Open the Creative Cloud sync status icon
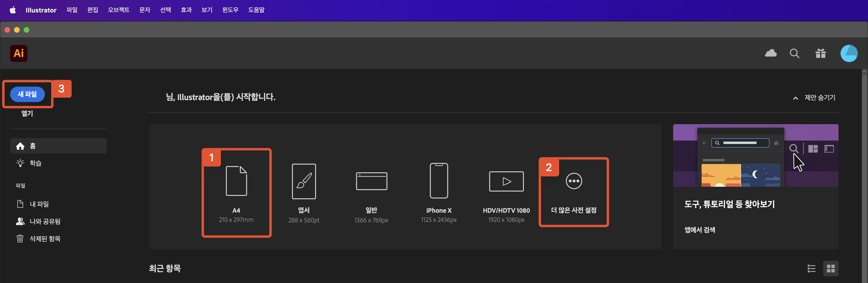The width and height of the screenshot is (868, 283). point(771,53)
